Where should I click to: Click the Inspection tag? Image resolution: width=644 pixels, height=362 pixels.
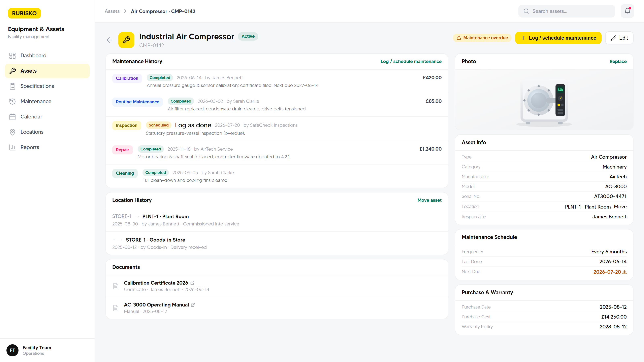coord(127,125)
